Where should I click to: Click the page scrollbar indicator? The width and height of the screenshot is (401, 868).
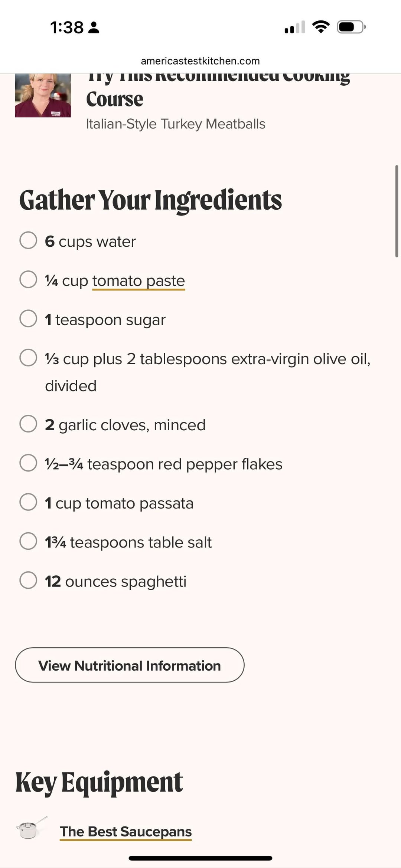click(x=397, y=211)
